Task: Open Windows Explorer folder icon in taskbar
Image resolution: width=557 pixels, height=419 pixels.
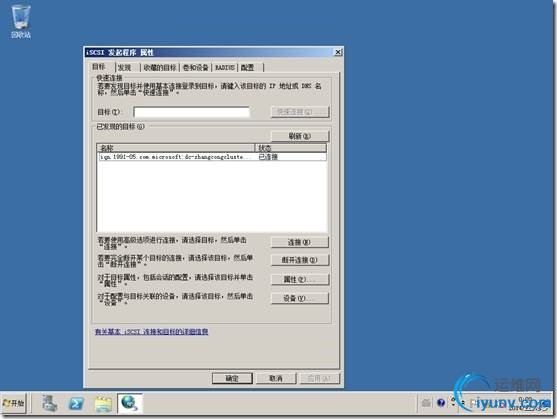Action: point(103,404)
